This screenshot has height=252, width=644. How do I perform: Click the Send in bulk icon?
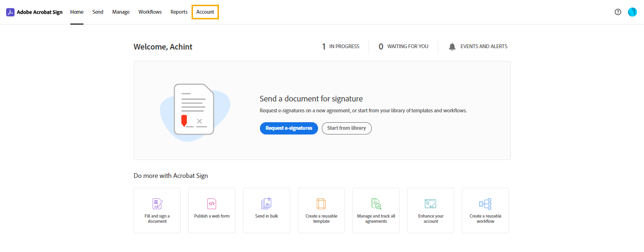point(267,203)
